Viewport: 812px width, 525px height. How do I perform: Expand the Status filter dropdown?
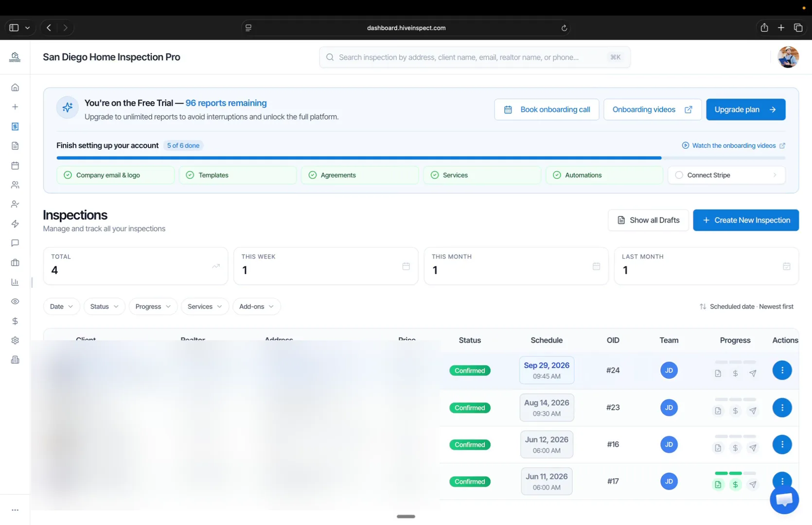[104, 306]
